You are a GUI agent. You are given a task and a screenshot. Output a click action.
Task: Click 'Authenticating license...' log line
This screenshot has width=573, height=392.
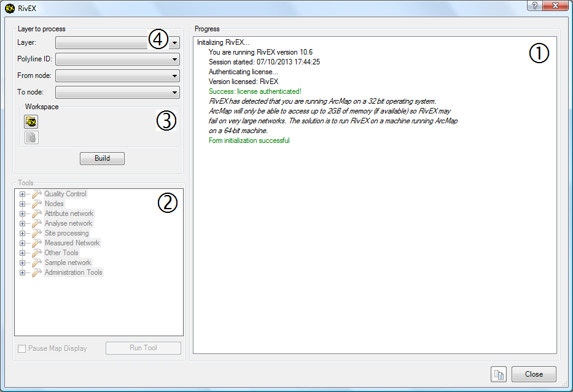243,72
